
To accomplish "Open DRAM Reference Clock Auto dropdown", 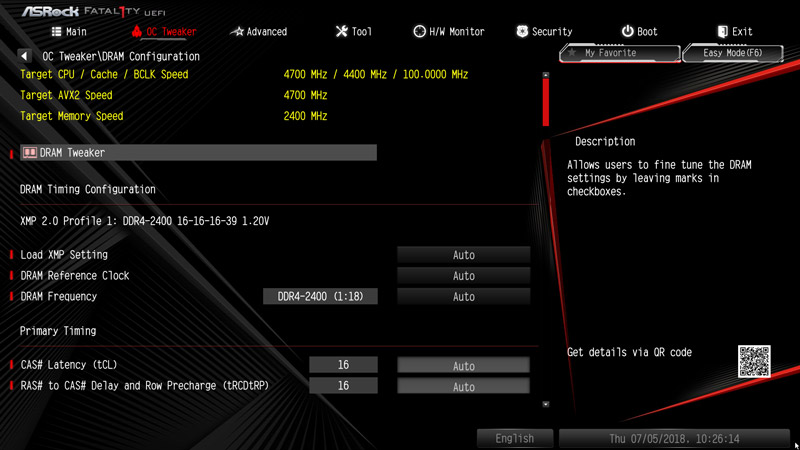I will (x=464, y=276).
